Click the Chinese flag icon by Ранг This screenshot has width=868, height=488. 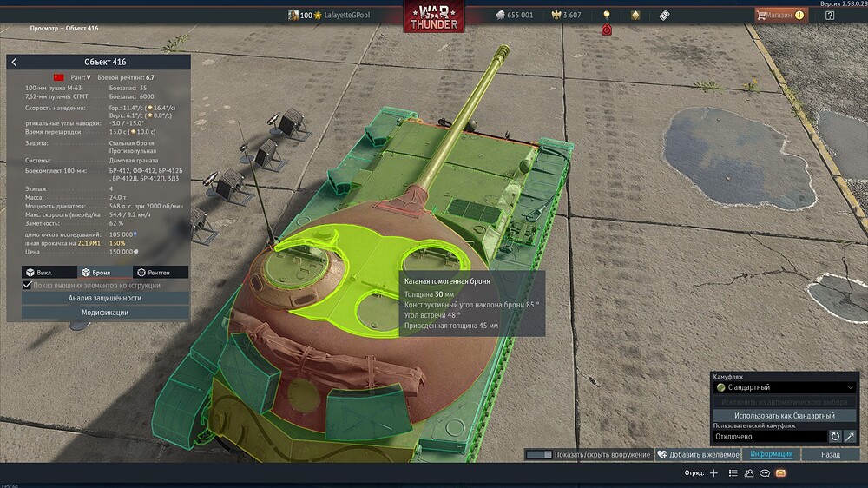(59, 77)
